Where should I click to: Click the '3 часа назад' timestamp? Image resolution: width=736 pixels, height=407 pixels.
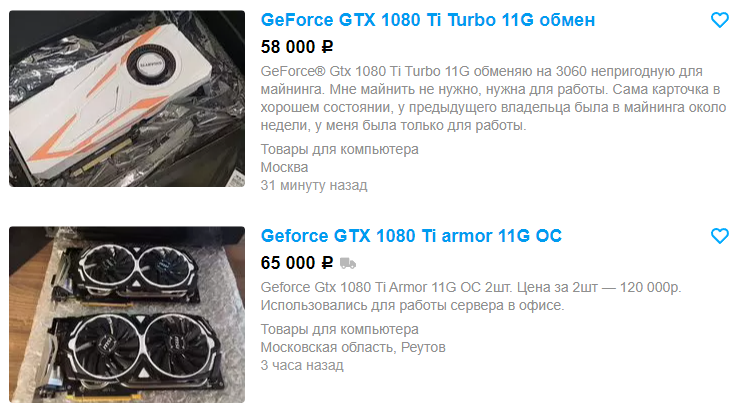coord(302,365)
